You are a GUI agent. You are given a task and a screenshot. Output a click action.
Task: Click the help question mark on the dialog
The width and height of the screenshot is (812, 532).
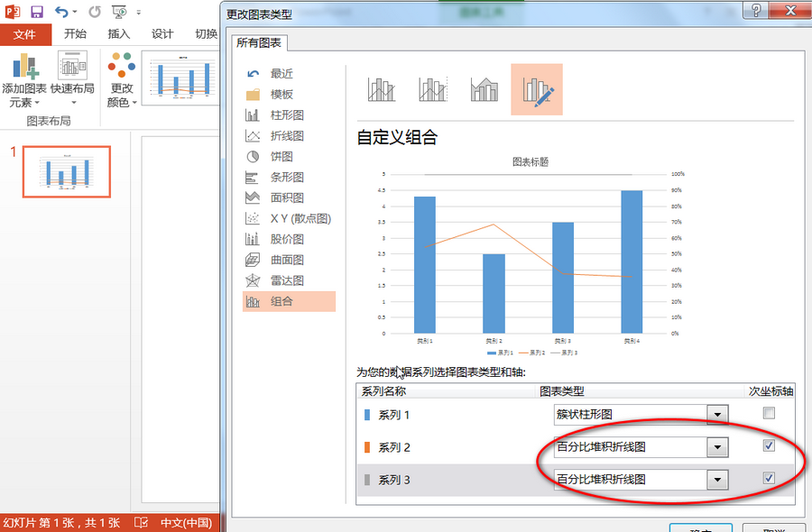(757, 11)
